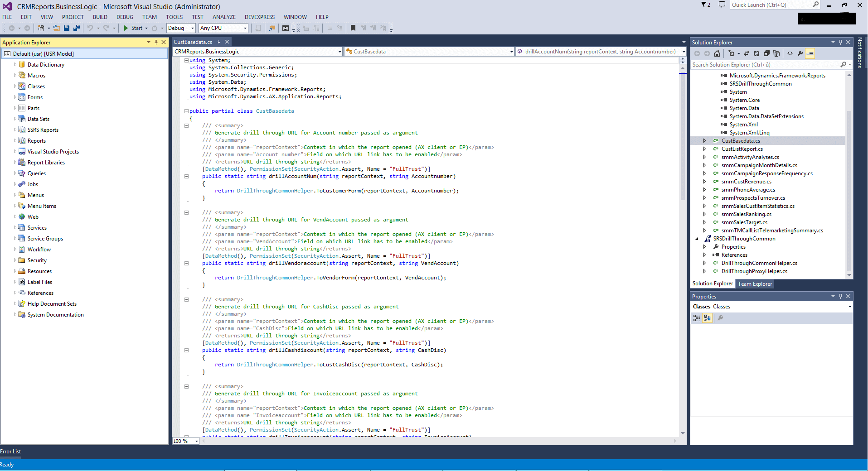Toggle Preview Selected Items icon
Viewport: 868px width, 471px height.
click(x=810, y=53)
